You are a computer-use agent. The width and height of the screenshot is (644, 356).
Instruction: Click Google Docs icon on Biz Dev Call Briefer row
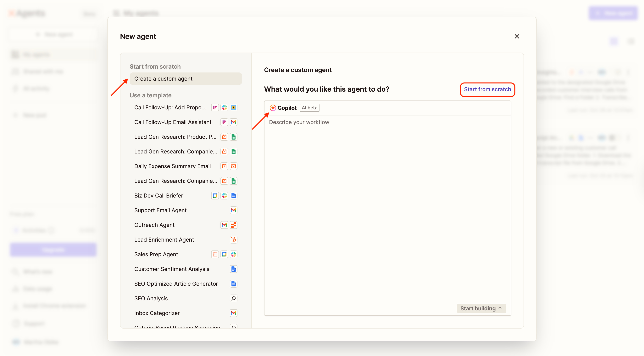[234, 196]
